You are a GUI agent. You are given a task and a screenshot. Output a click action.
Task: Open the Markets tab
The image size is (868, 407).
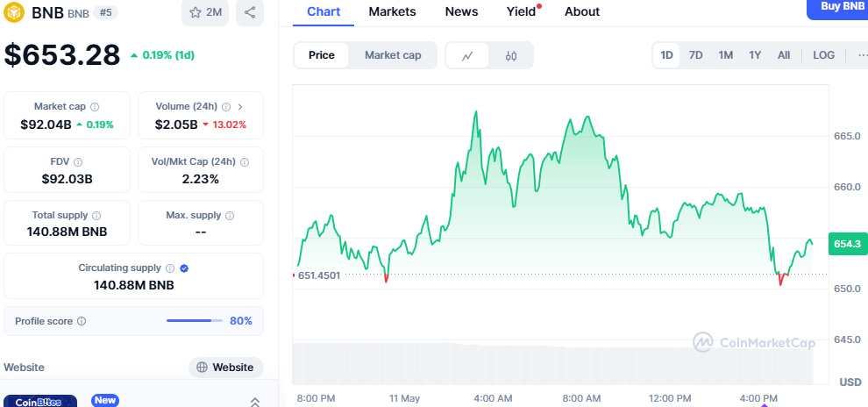tap(392, 11)
